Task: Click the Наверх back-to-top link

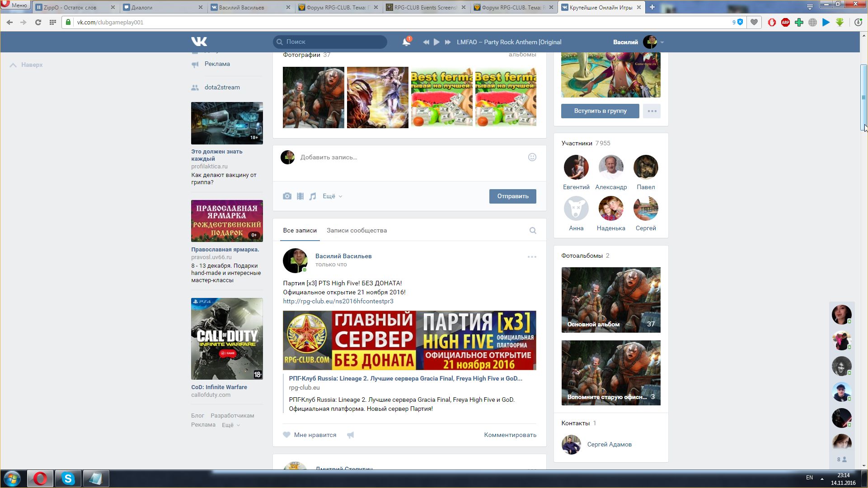Action: (27, 65)
